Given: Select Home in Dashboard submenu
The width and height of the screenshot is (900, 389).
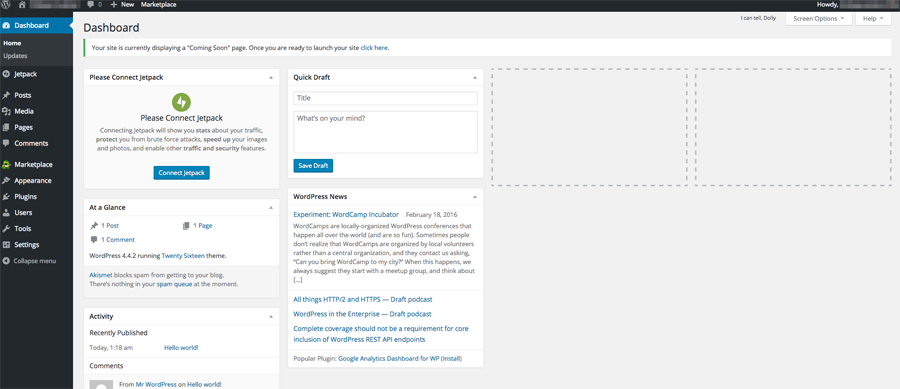Looking at the screenshot, I should point(12,43).
